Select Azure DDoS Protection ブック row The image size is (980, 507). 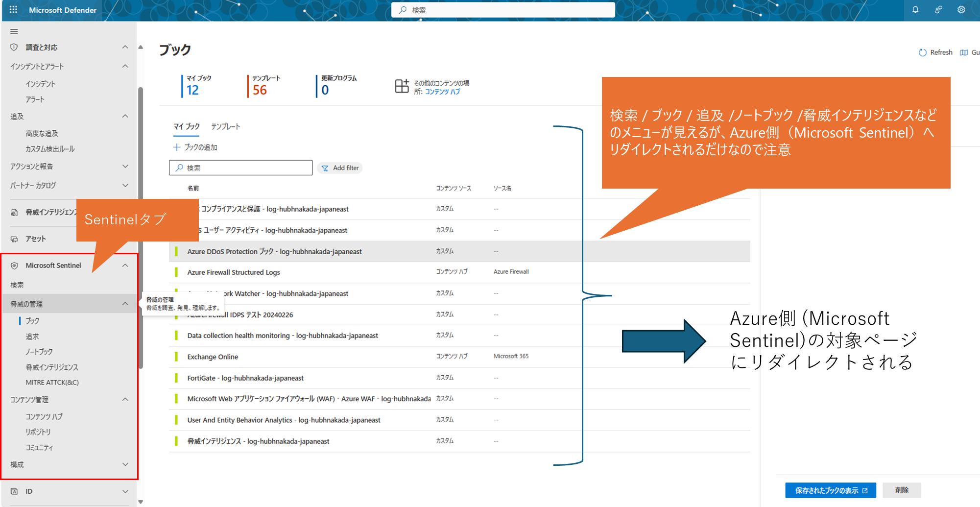(x=459, y=251)
